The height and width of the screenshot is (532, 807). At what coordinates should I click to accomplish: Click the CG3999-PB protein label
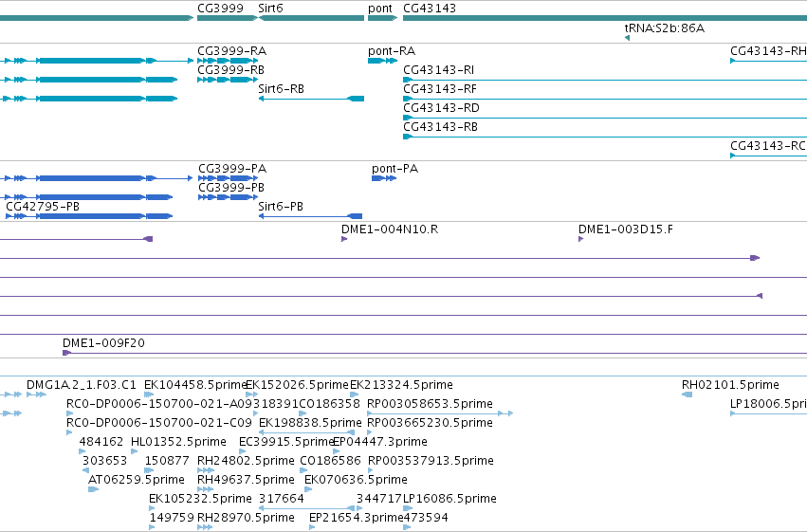[x=231, y=188]
